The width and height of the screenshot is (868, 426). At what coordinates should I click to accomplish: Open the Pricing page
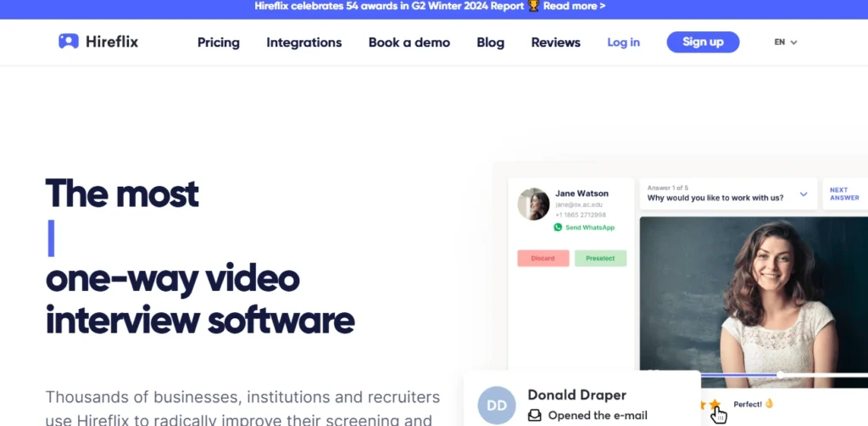(219, 42)
